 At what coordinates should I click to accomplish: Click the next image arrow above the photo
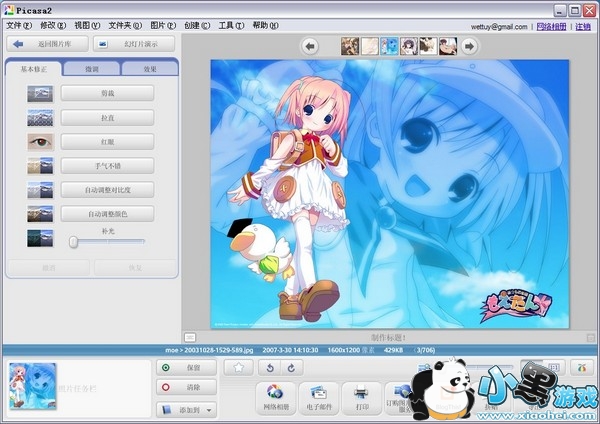[471, 46]
